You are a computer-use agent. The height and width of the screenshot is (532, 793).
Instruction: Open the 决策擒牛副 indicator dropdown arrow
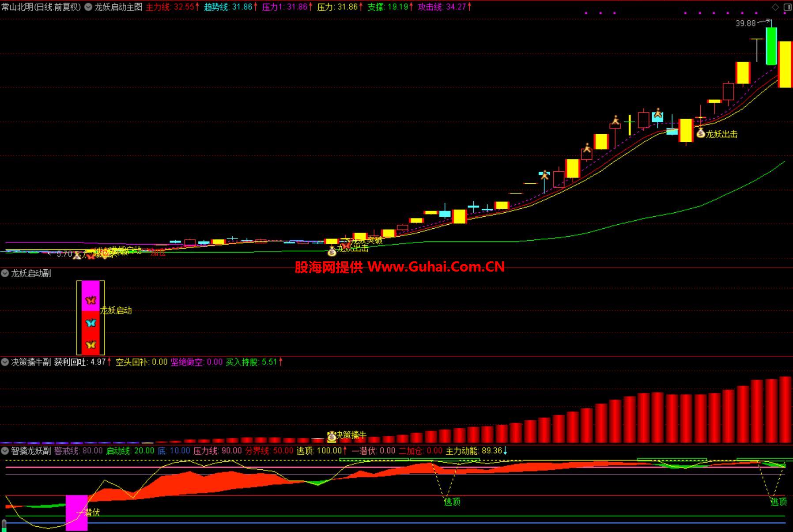(5, 362)
